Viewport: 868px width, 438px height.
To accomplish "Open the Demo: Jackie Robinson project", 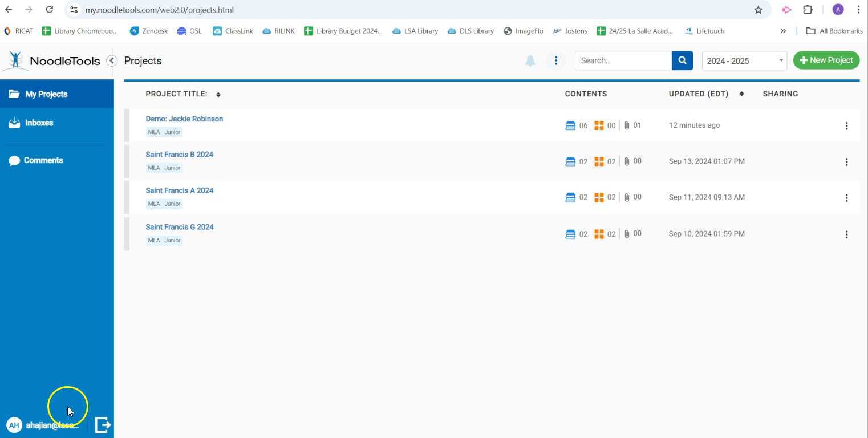I will coord(184,119).
